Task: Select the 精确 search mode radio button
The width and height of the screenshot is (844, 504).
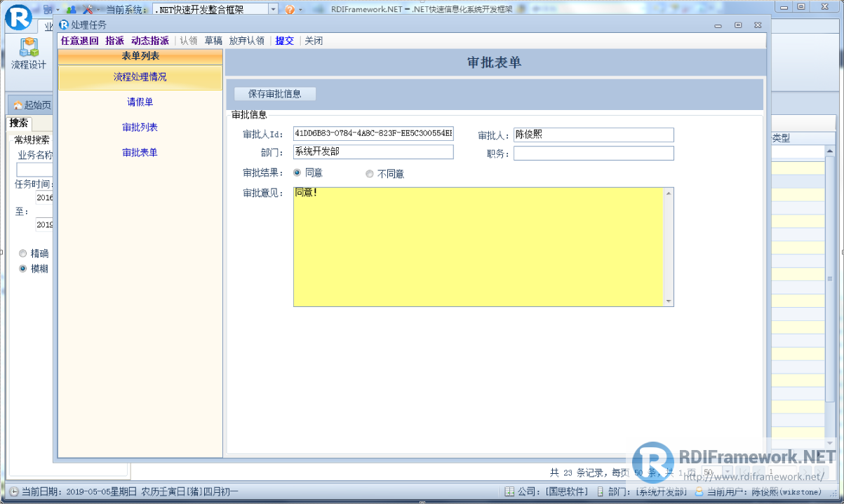Action: tap(22, 253)
